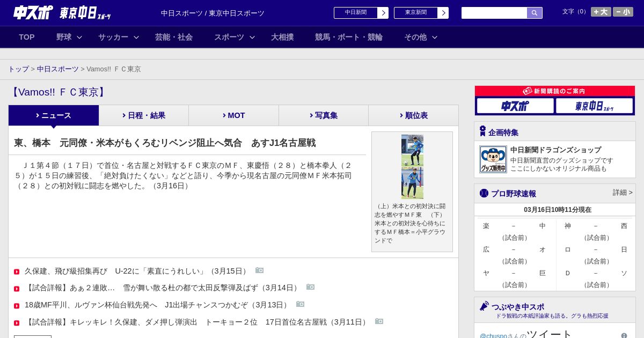
Task: Open 【試合詳報】あぁ２連敗 article link
Action: point(163,288)
